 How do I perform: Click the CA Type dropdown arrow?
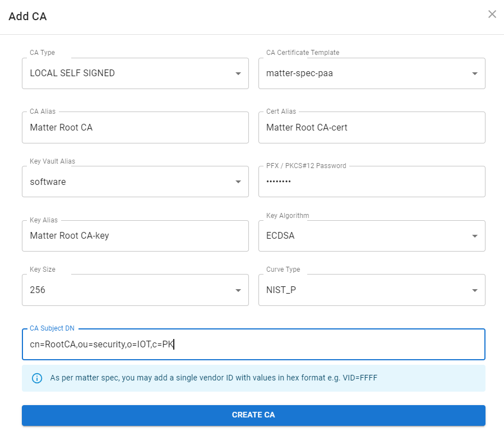click(238, 73)
